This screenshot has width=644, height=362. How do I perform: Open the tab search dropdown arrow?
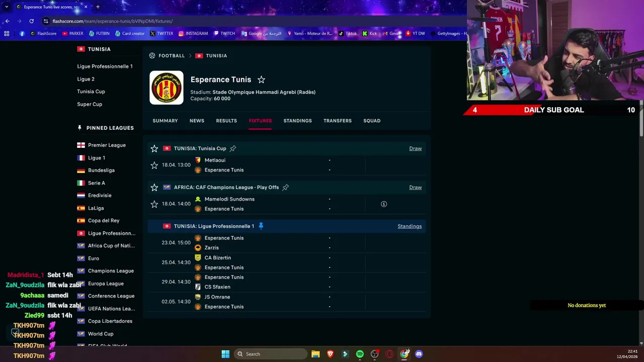point(7,7)
